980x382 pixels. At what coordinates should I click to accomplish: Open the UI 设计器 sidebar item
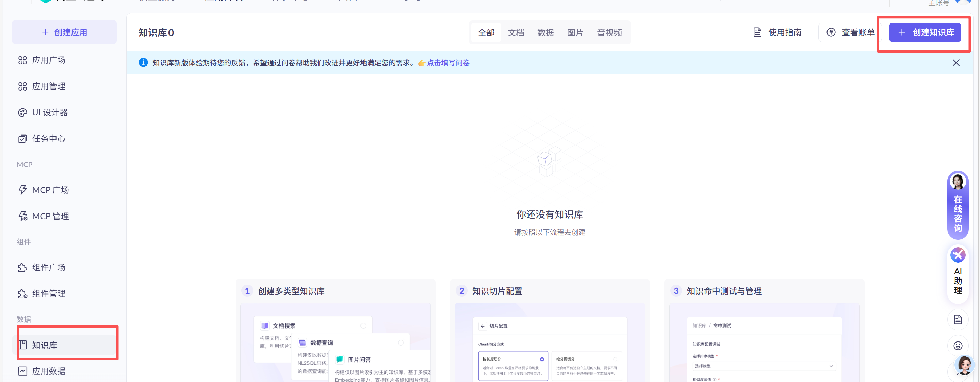[x=49, y=113]
